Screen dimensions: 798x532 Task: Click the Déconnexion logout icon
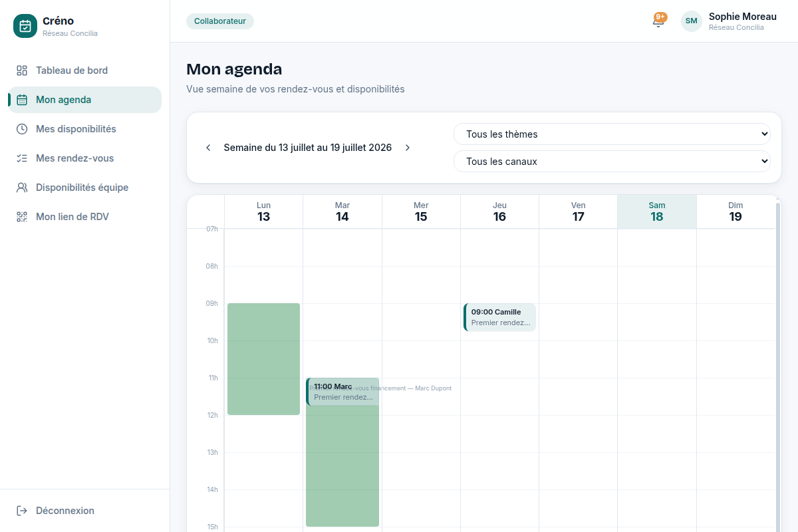pyautogui.click(x=22, y=511)
